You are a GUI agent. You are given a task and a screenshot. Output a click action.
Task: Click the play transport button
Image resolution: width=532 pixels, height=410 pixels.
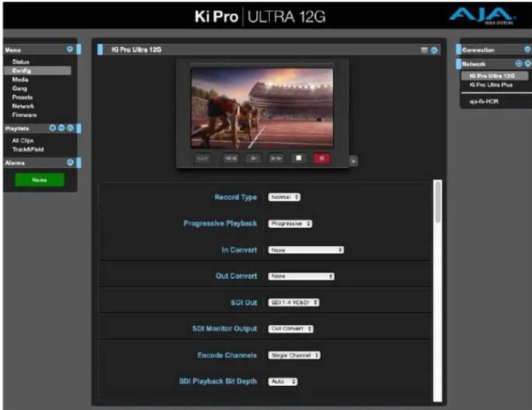coord(254,159)
